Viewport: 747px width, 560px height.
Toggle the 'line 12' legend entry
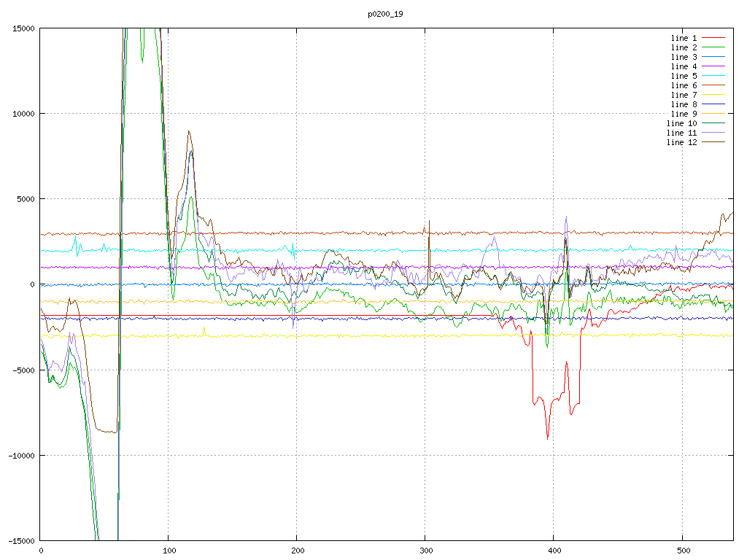coord(681,142)
